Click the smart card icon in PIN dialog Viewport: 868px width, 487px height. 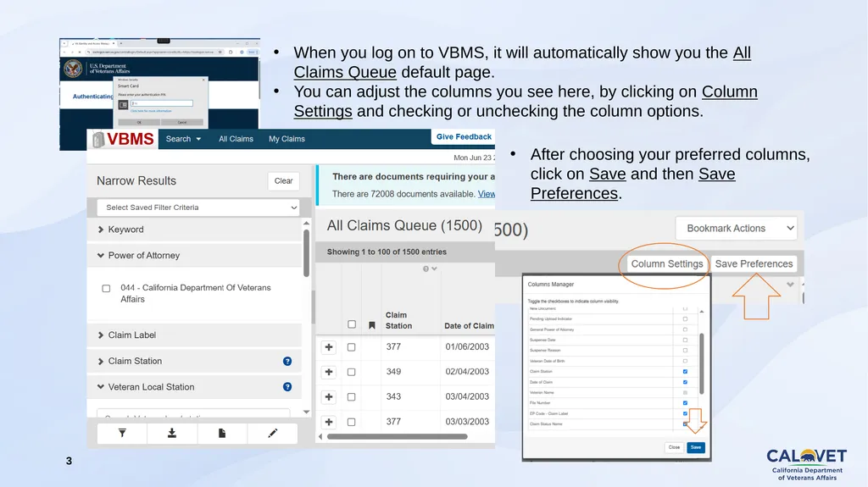[124, 104]
